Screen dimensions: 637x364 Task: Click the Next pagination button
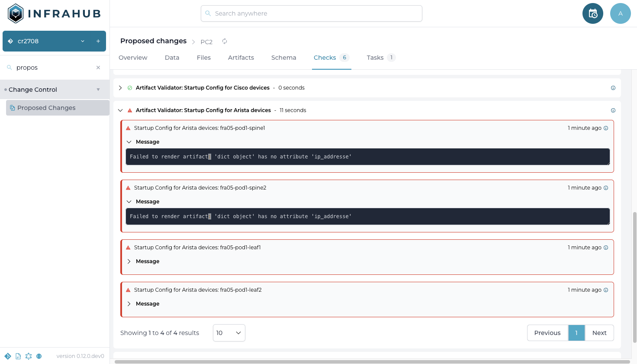(x=599, y=333)
